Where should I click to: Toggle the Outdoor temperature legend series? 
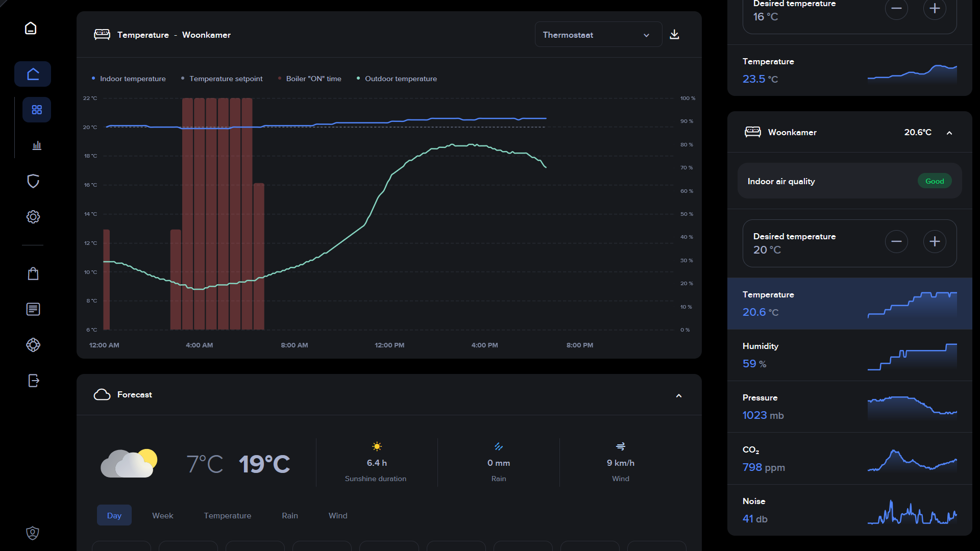click(x=401, y=79)
